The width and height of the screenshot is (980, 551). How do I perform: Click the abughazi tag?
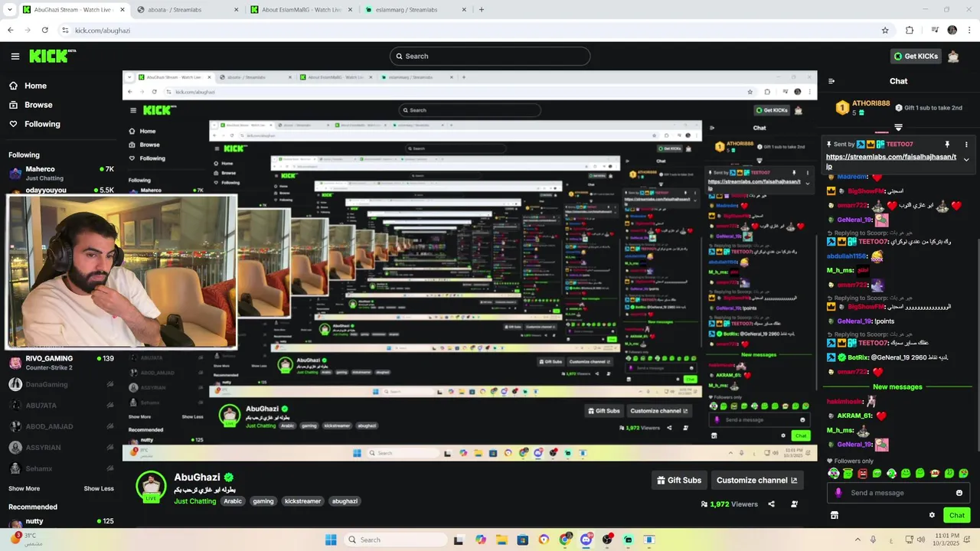345,501
